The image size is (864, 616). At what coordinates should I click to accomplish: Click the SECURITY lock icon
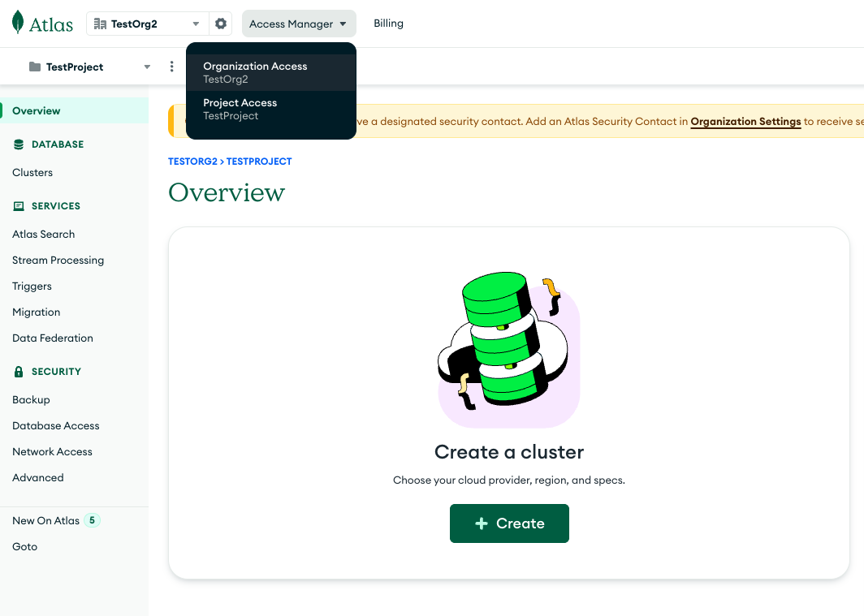tap(17, 371)
